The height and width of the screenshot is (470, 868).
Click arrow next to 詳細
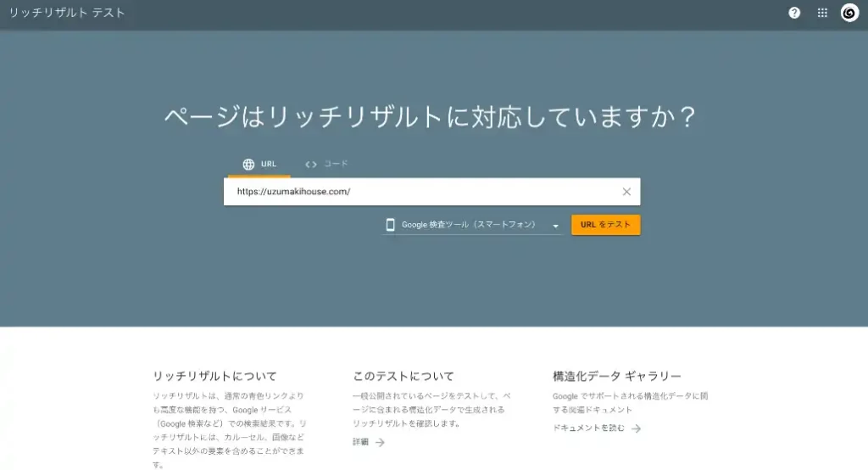point(380,442)
